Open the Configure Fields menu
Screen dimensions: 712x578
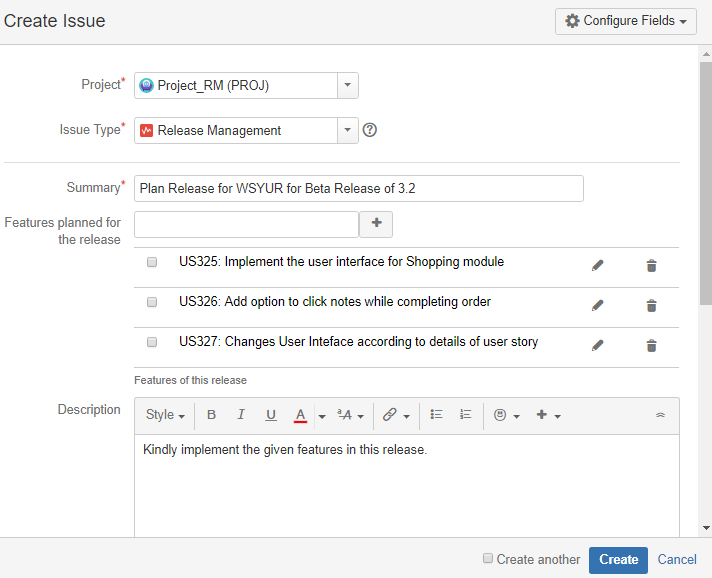click(626, 21)
